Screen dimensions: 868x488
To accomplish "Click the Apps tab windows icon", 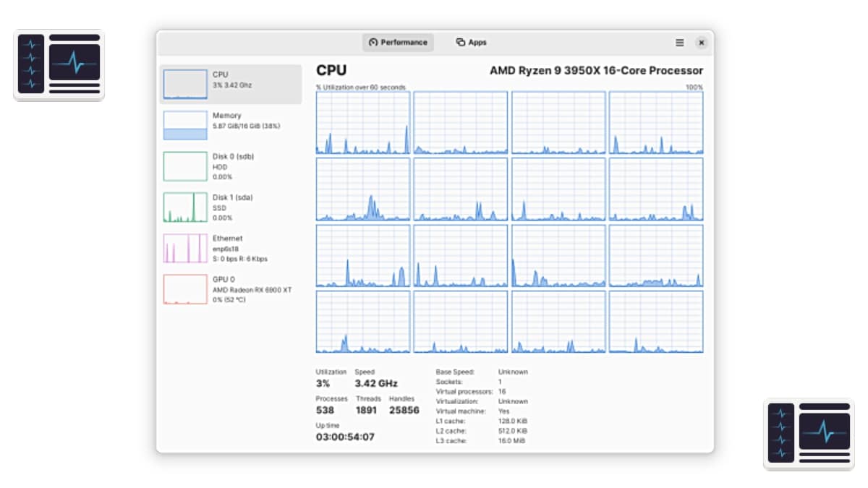I will [x=460, y=43].
